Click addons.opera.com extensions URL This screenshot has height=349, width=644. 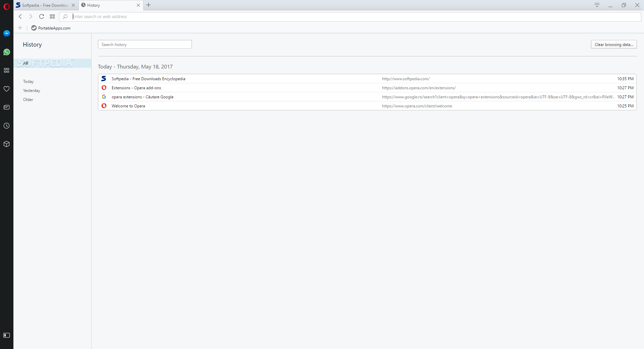point(419,88)
